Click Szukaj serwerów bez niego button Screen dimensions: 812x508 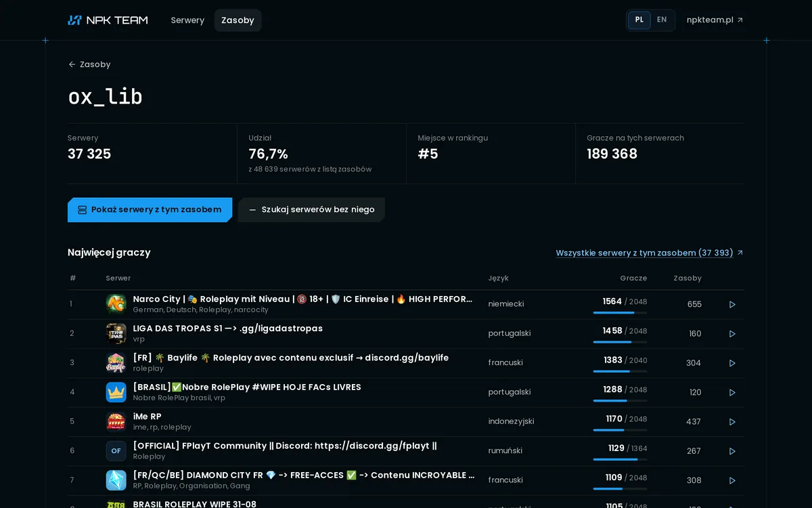[x=311, y=210]
